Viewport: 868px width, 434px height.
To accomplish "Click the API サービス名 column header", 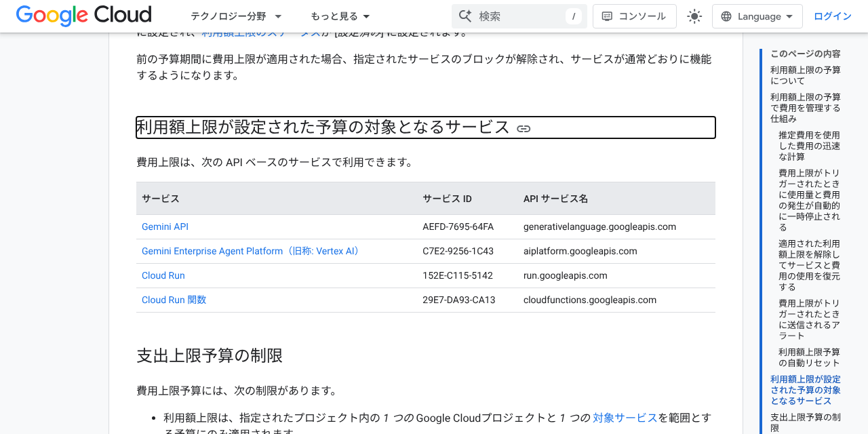I will click(555, 199).
